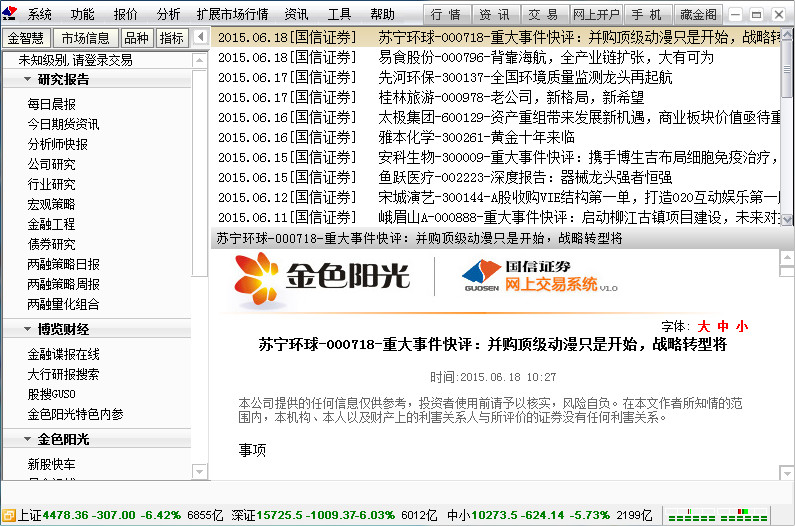Image resolution: width=795 pixels, height=526 pixels.
Task: Select the 市场信息 sidebar tab
Action: 86,38
